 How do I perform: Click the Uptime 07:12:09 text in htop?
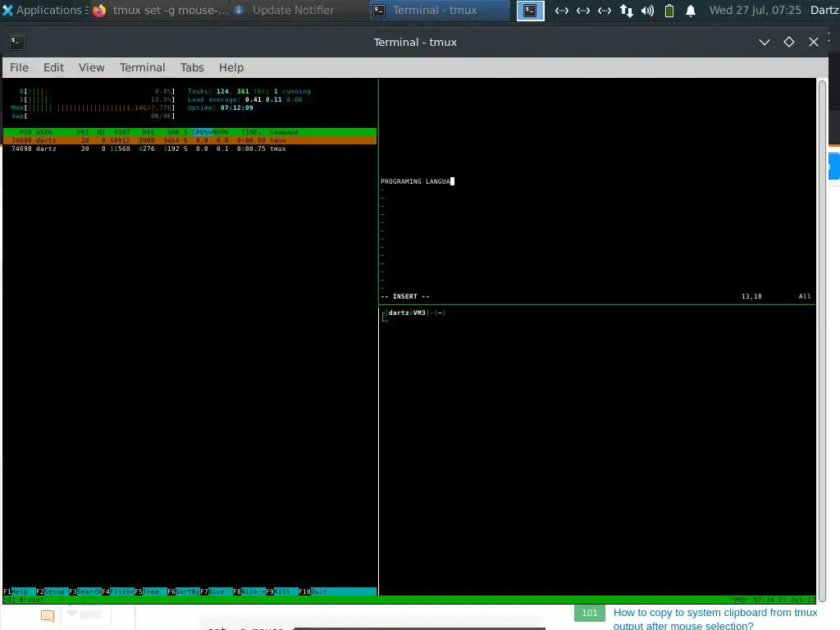pos(220,107)
